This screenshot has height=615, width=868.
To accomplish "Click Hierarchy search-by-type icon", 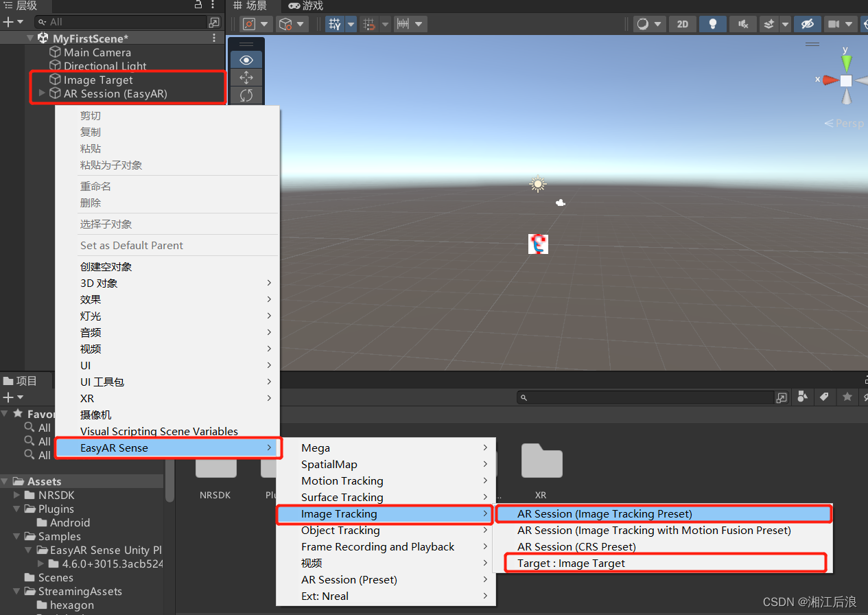I will click(215, 22).
